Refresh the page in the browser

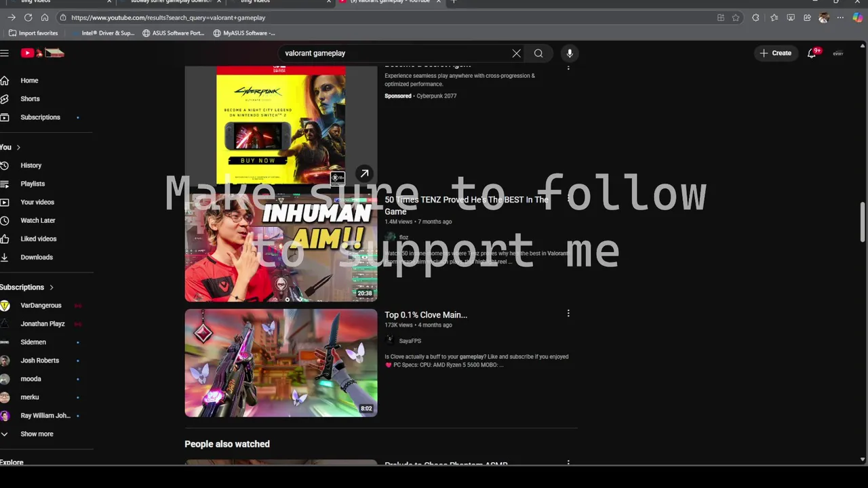pyautogui.click(x=28, y=18)
